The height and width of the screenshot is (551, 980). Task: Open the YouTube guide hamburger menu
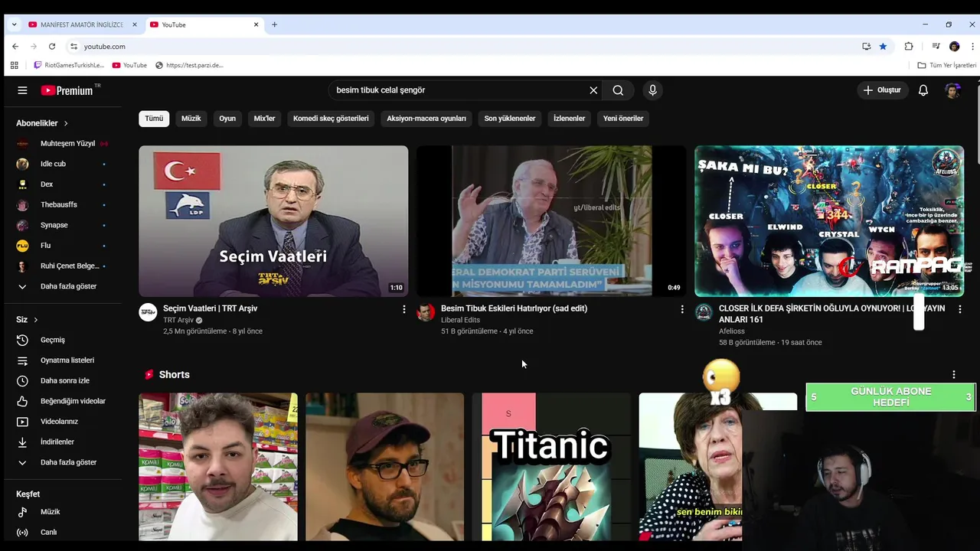tap(22, 90)
